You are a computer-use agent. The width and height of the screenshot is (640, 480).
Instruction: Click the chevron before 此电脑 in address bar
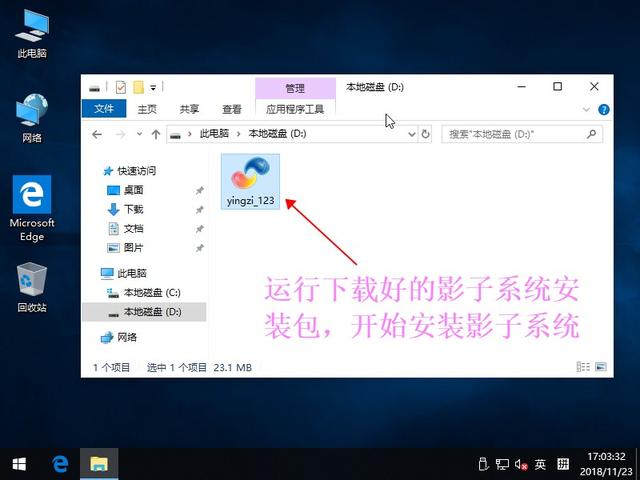[189, 134]
